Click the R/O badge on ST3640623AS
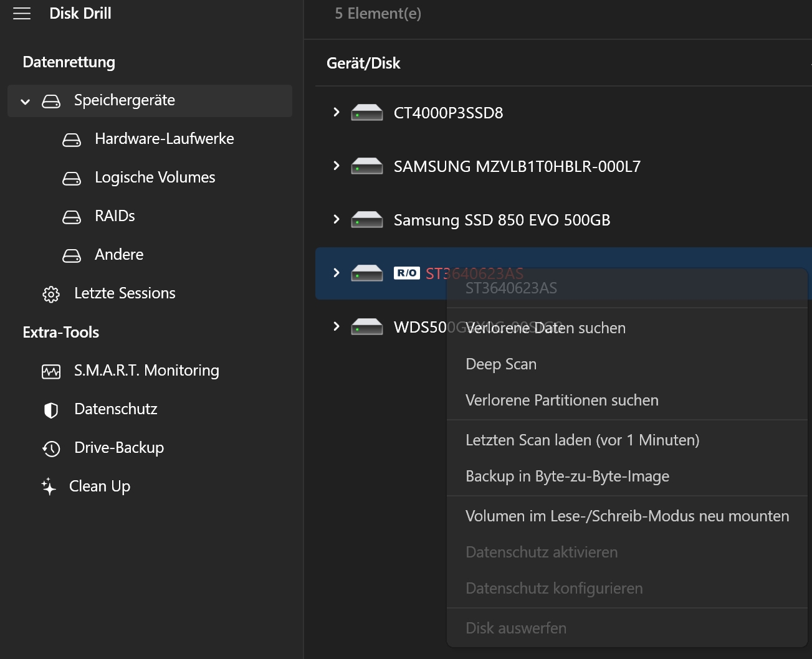This screenshot has height=659, width=812. [407, 273]
